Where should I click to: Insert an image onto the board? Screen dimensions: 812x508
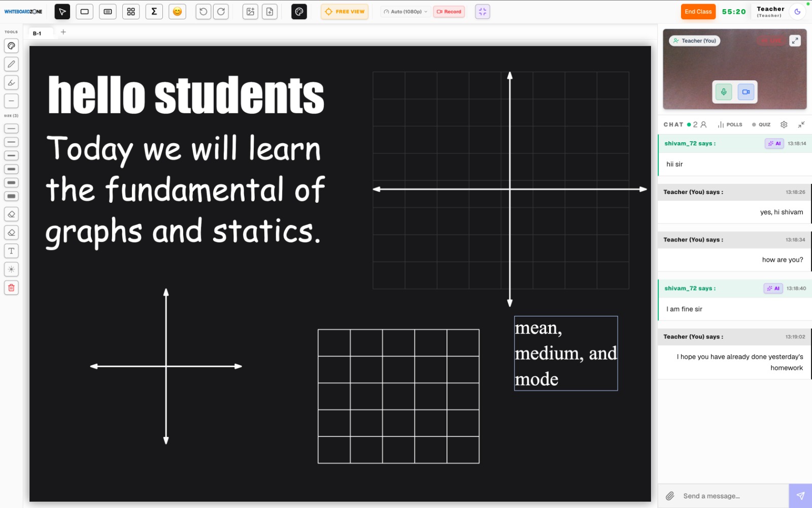tap(250, 12)
